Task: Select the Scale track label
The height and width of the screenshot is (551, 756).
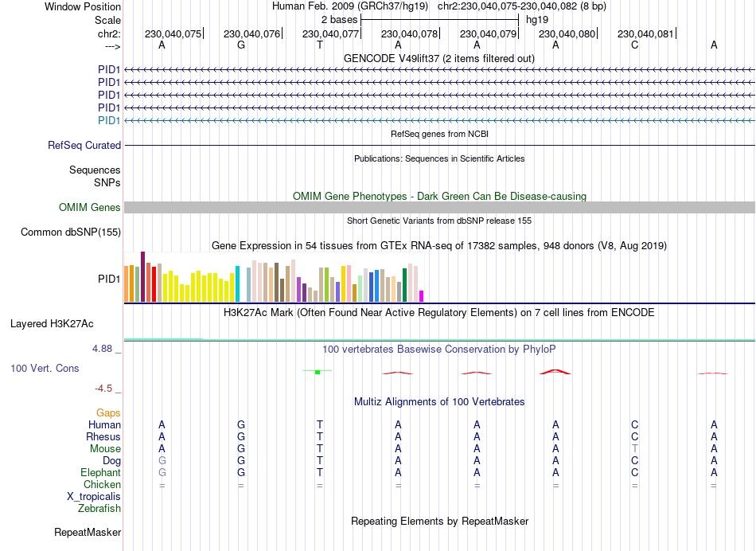Action: click(107, 20)
